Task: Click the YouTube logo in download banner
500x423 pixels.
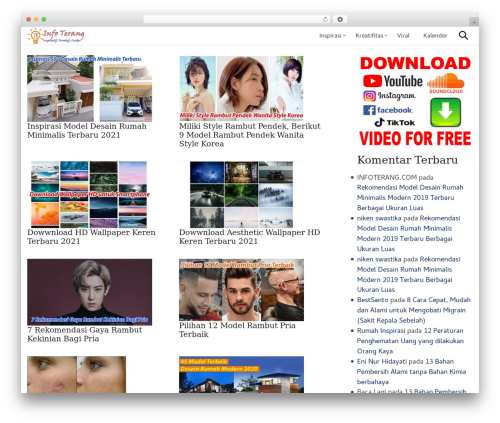Action: click(x=393, y=81)
